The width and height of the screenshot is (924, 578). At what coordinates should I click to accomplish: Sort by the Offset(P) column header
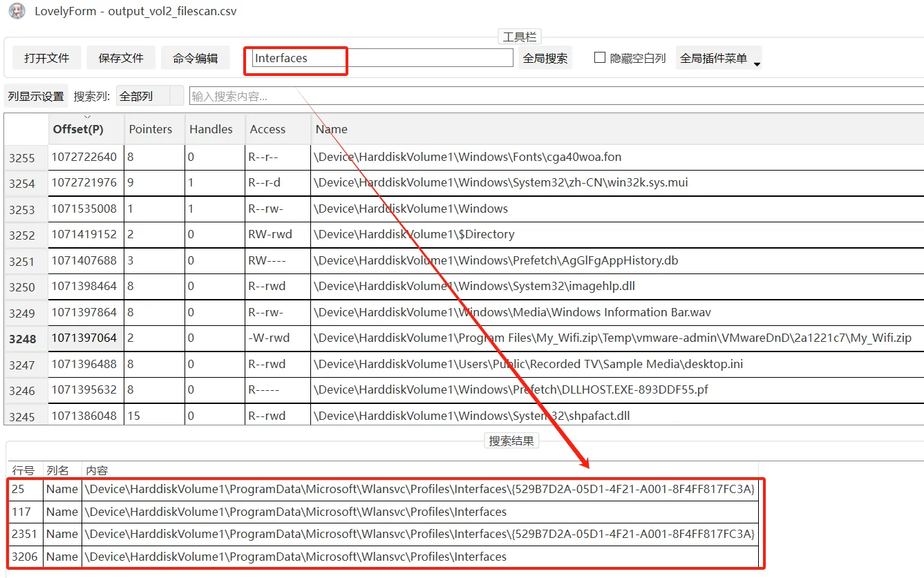(86, 129)
